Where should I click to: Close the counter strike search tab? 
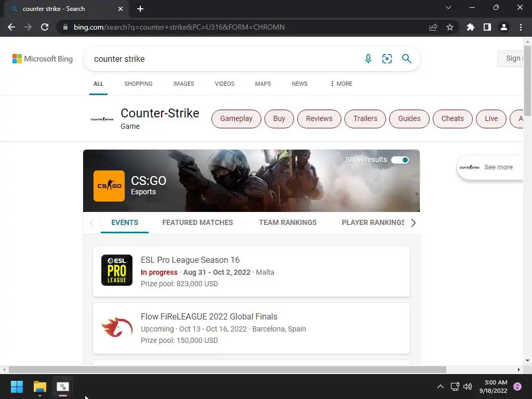tap(121, 9)
